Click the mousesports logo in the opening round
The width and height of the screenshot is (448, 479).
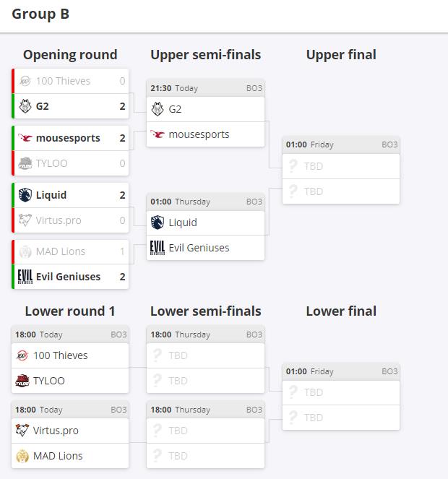(25, 138)
